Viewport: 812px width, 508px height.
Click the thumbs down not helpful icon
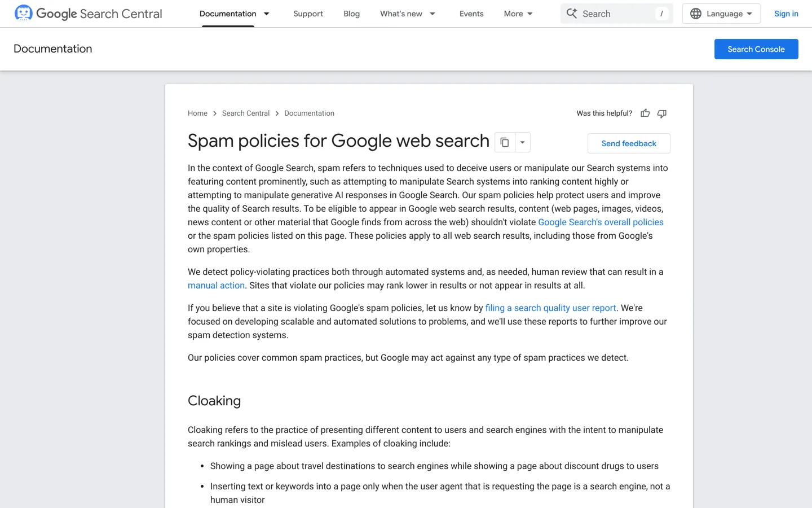[x=662, y=113]
